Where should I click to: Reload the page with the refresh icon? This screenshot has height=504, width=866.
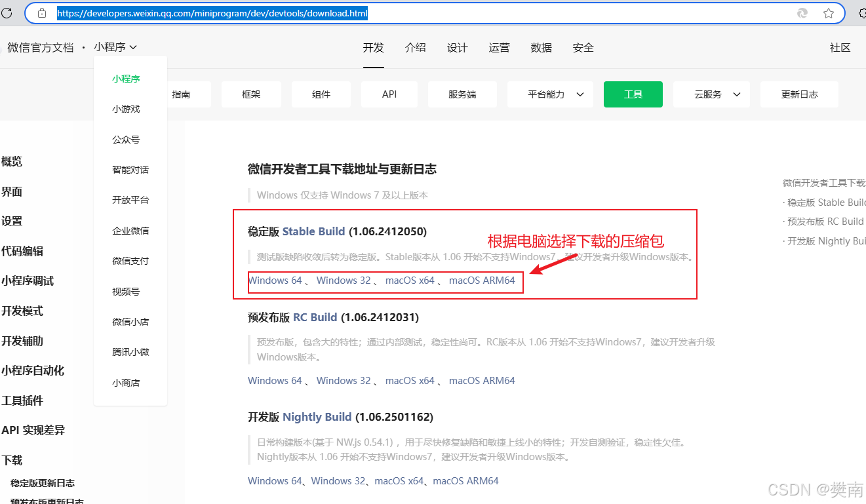point(7,13)
